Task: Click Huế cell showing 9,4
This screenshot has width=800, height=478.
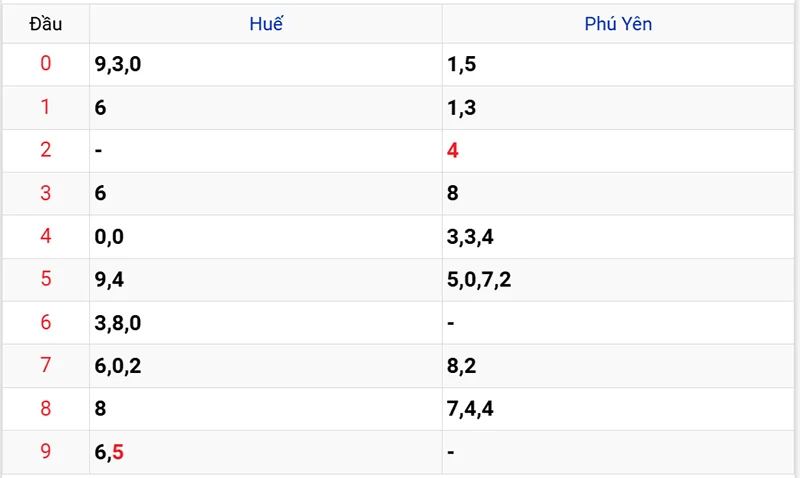Action: pos(109,280)
